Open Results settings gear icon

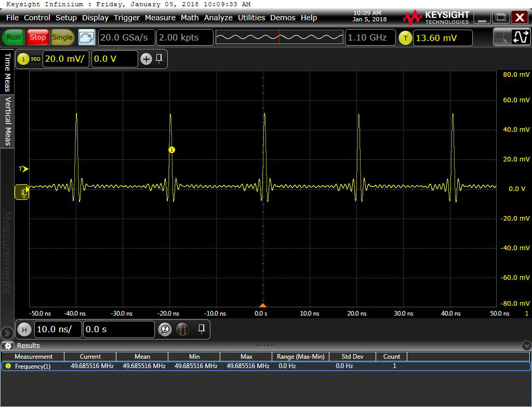click(7, 346)
